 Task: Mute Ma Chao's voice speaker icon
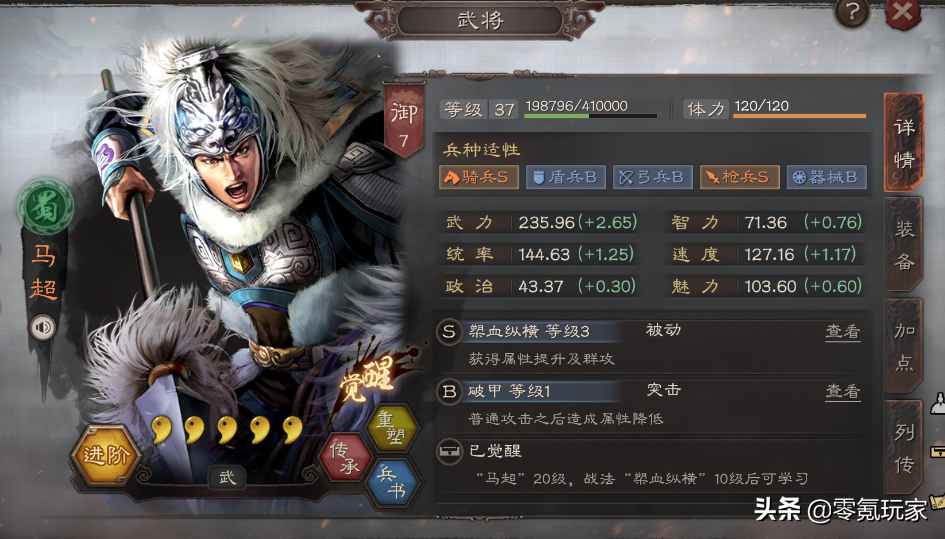coord(42,328)
